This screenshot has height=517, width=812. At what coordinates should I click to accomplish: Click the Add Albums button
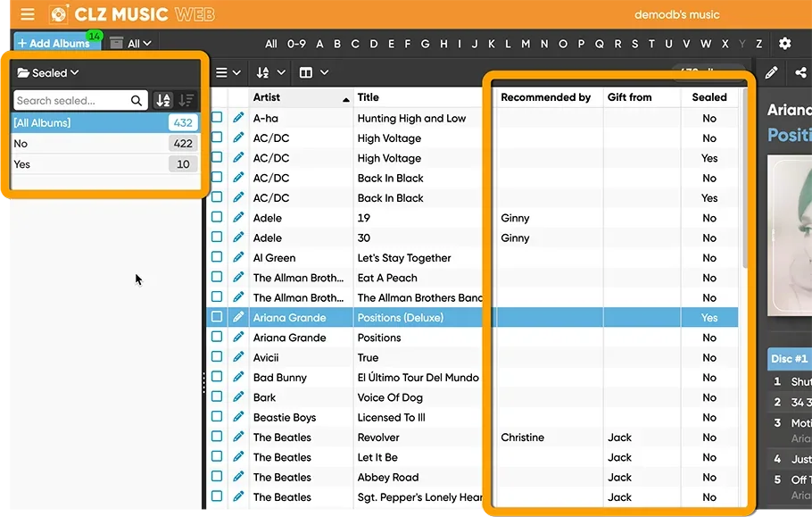57,43
